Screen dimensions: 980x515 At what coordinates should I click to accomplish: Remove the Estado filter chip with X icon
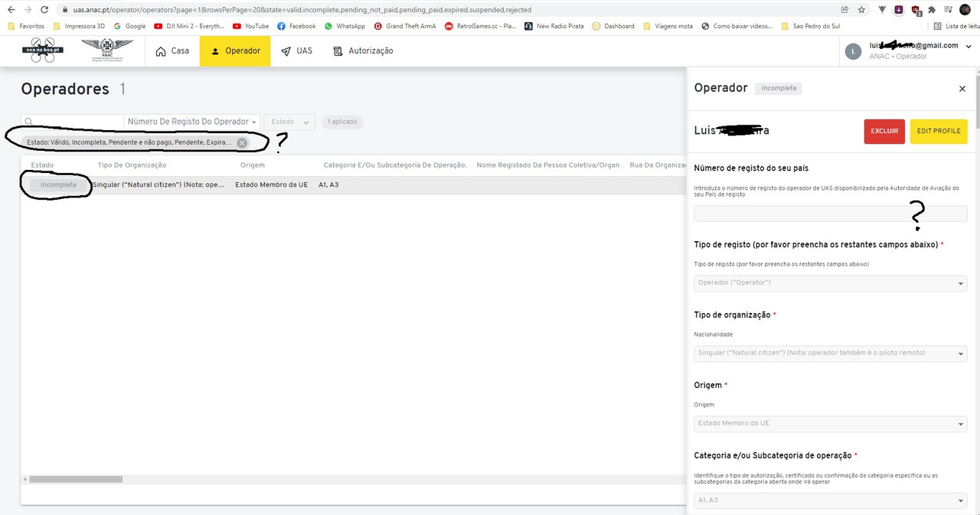coord(242,142)
